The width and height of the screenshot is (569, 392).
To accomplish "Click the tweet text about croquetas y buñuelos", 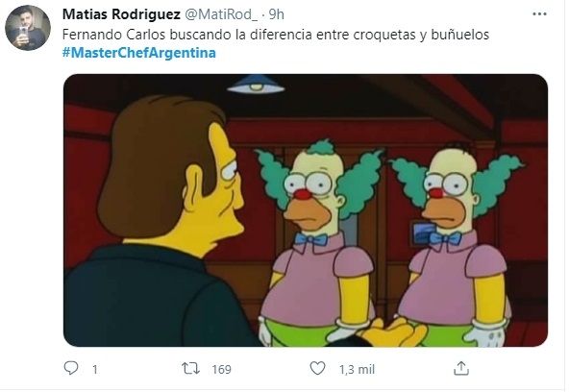I will coord(276,35).
